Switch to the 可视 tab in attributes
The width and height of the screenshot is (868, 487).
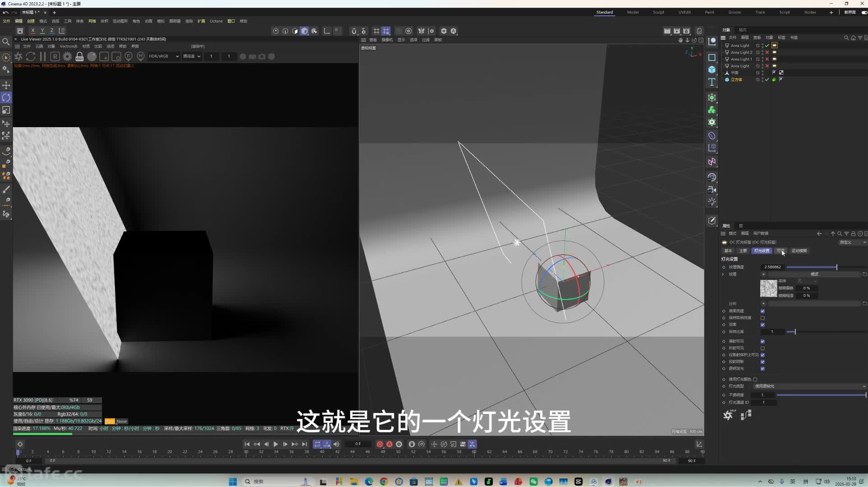tap(780, 251)
